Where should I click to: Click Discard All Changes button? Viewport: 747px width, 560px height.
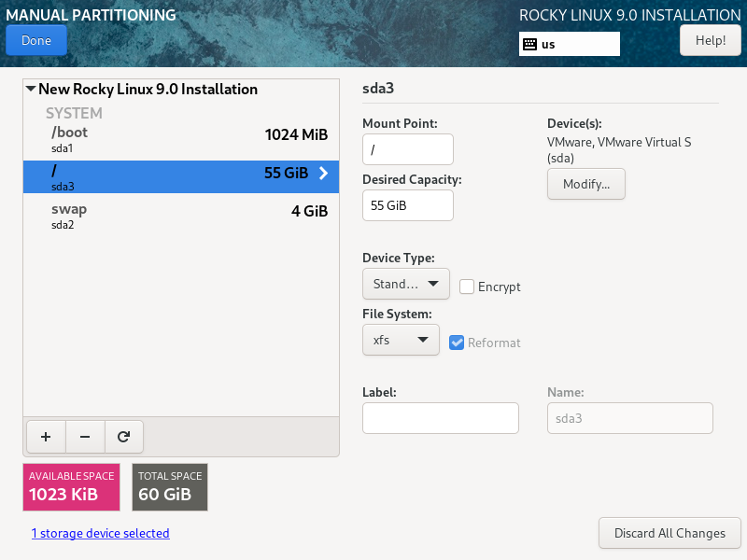669,533
